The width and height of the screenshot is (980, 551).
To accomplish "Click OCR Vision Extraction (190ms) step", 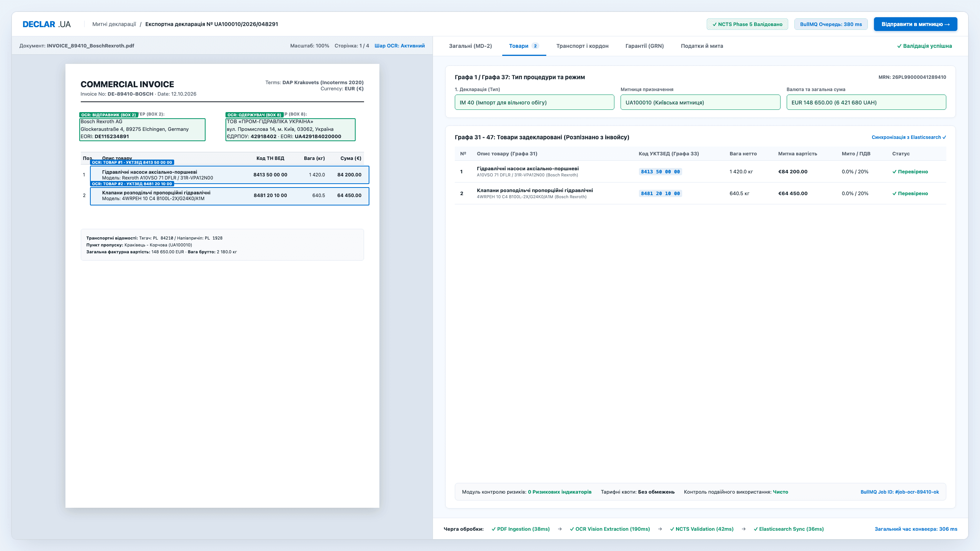I will tap(610, 529).
